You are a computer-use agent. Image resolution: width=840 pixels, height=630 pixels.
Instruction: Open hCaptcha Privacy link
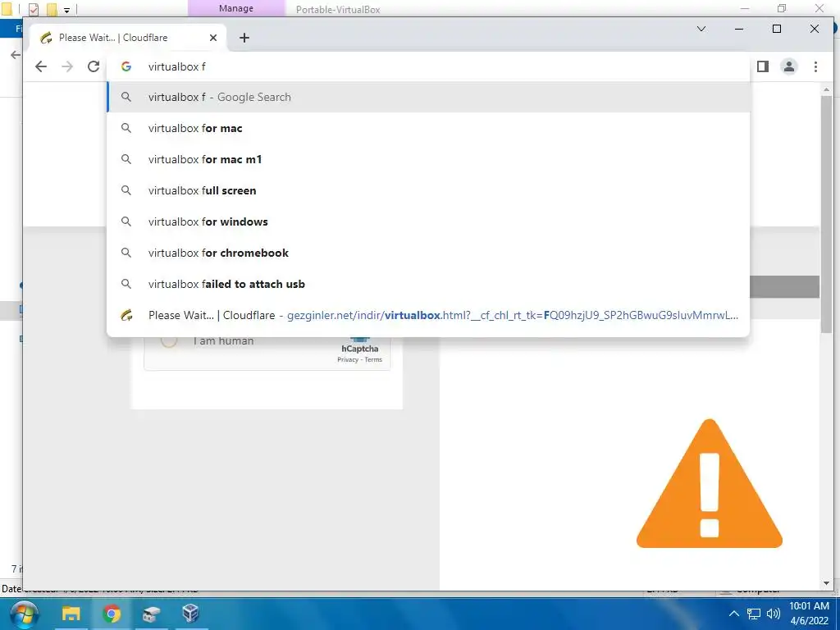(x=348, y=359)
